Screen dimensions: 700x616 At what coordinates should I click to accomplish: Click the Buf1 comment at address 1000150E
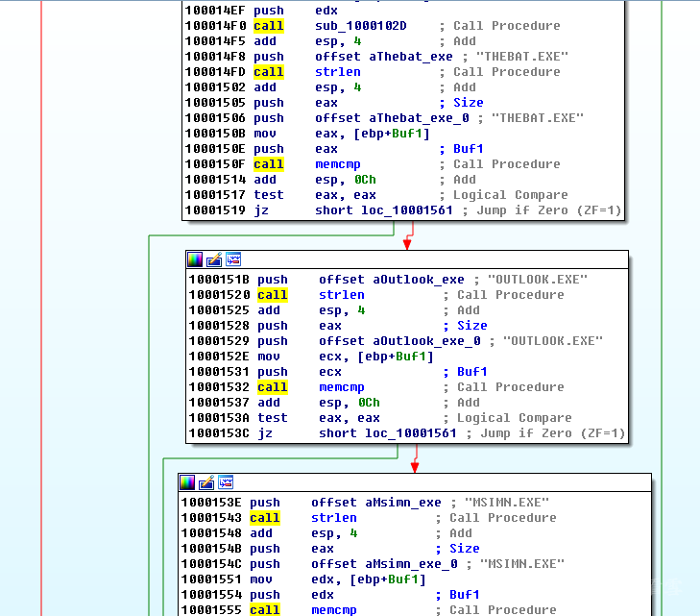coord(468,149)
